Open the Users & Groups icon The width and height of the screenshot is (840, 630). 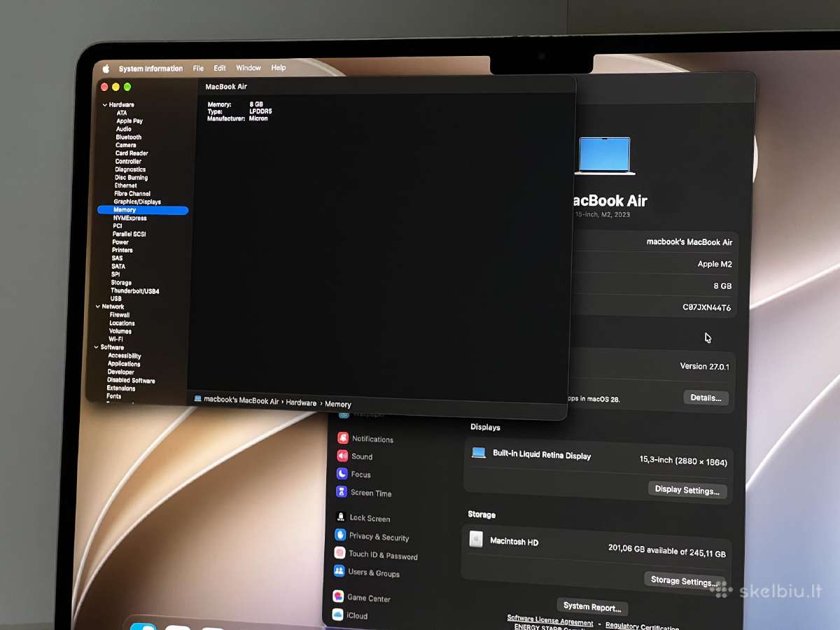coord(339,571)
